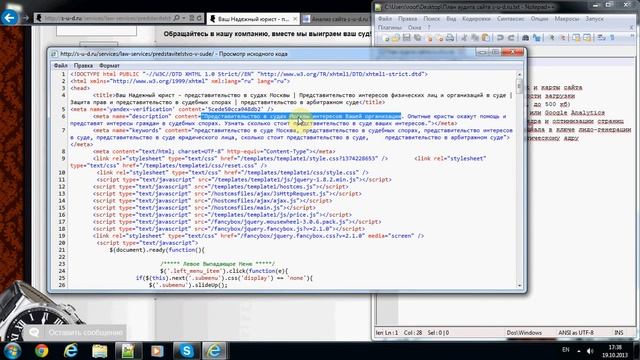
Task: Click the search magnifier in the address bar
Action: point(176,18)
